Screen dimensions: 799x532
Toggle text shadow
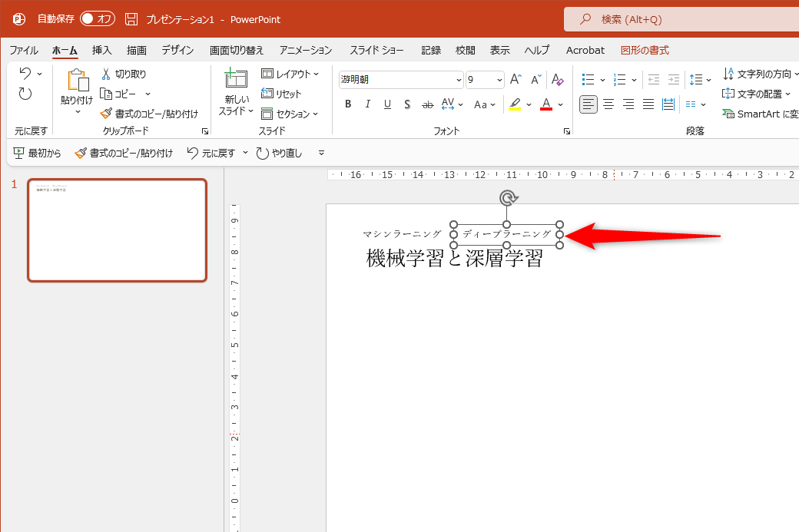pyautogui.click(x=407, y=104)
